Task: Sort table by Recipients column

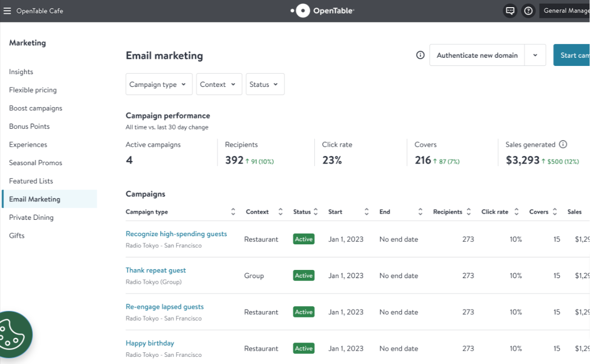Action: 468,212
